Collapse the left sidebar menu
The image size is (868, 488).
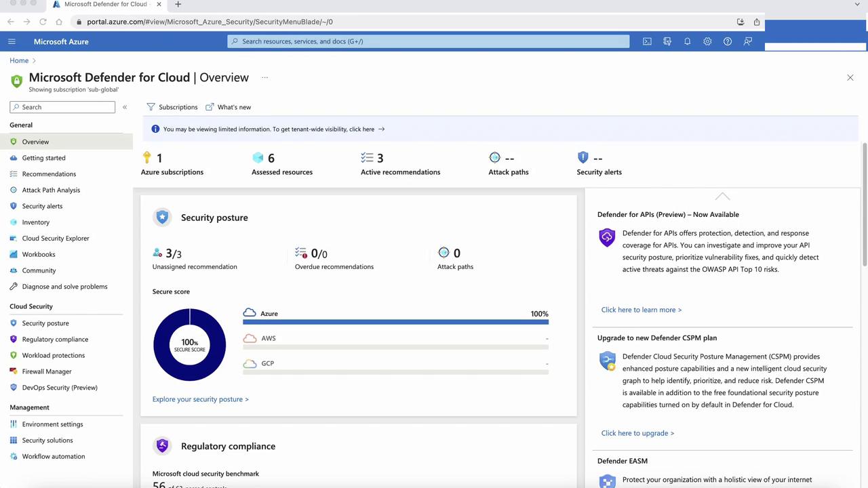125,107
